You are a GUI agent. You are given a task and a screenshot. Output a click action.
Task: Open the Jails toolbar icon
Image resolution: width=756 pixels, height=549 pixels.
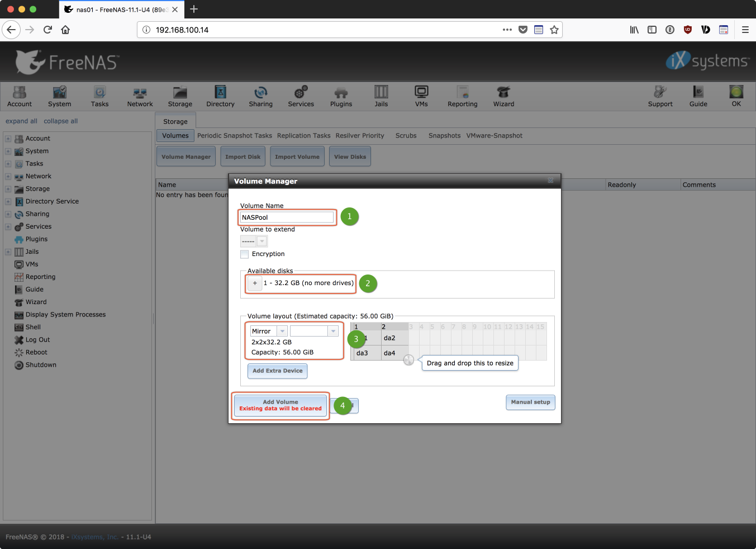[x=381, y=96]
